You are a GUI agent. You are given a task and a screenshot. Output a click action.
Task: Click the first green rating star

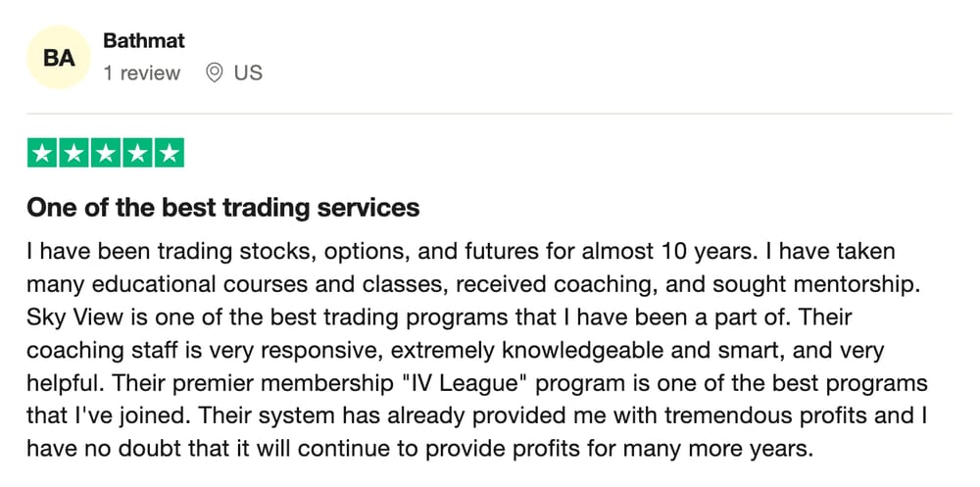pos(42,153)
